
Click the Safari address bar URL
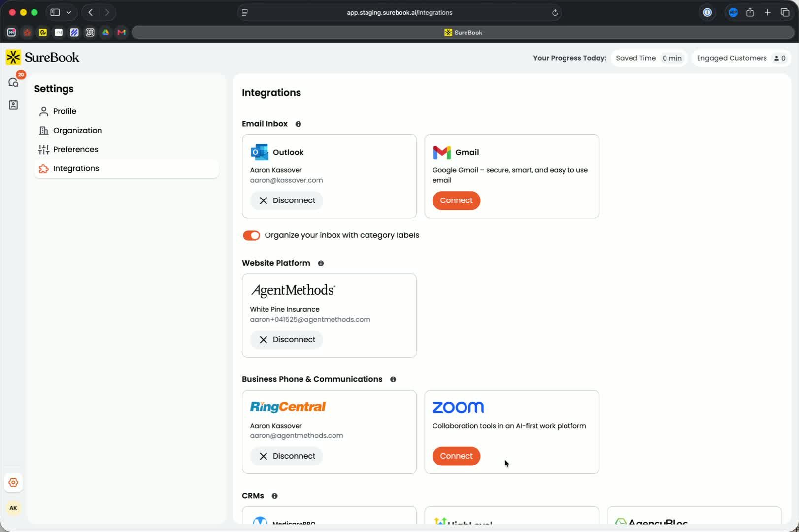[x=399, y=13]
